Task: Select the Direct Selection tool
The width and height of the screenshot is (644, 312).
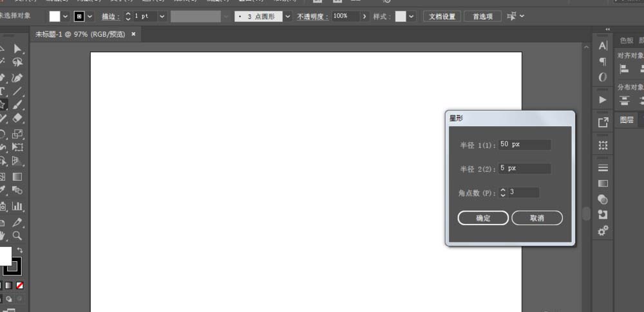Action: click(17, 50)
